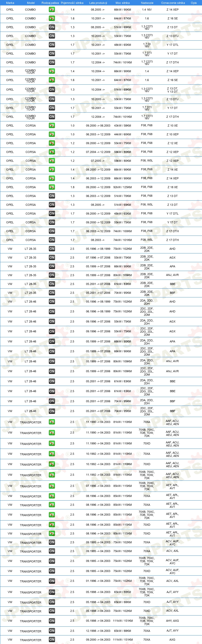Click engine code Z 13 DT, Y 13 DT
This screenshot has height=644, width=202.
coord(173,90)
